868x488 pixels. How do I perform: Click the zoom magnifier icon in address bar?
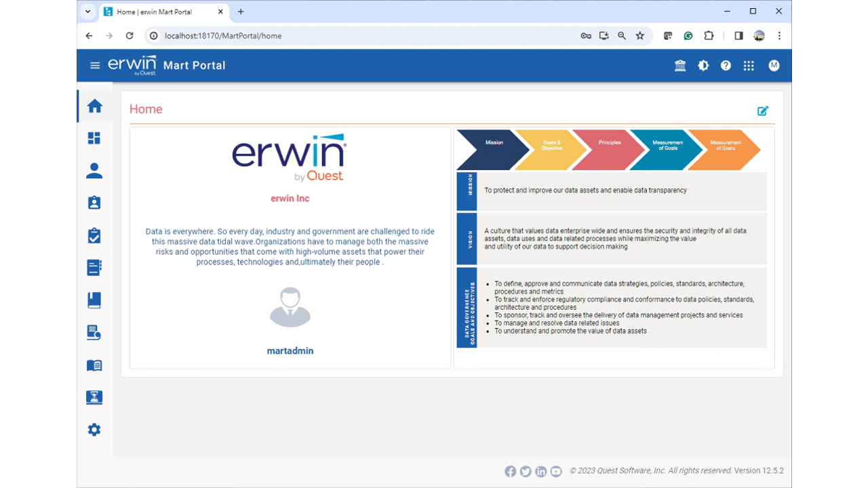[622, 36]
